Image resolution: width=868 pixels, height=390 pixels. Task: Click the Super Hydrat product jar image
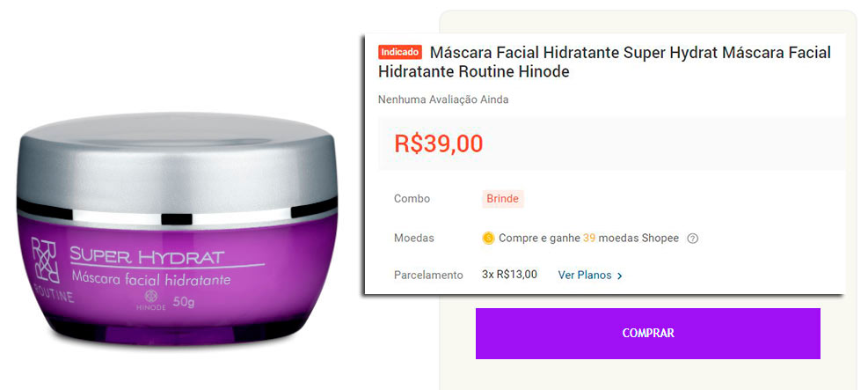point(177,229)
